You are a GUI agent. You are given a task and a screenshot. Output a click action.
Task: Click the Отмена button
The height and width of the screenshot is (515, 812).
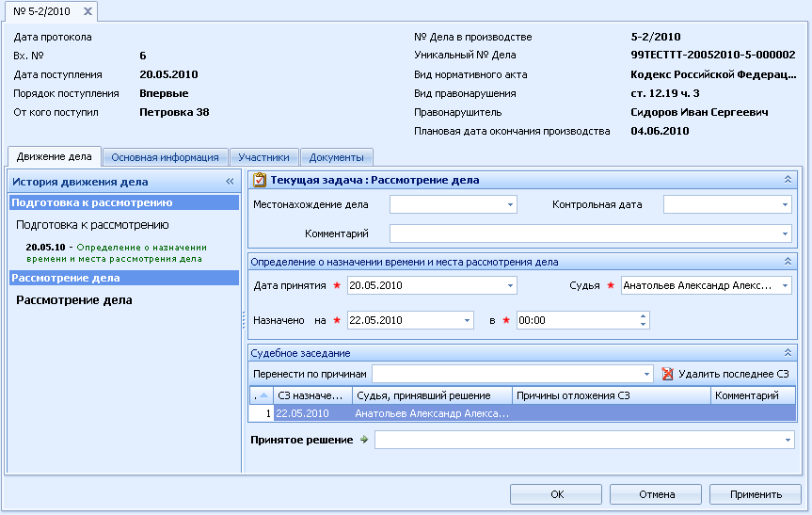(656, 494)
